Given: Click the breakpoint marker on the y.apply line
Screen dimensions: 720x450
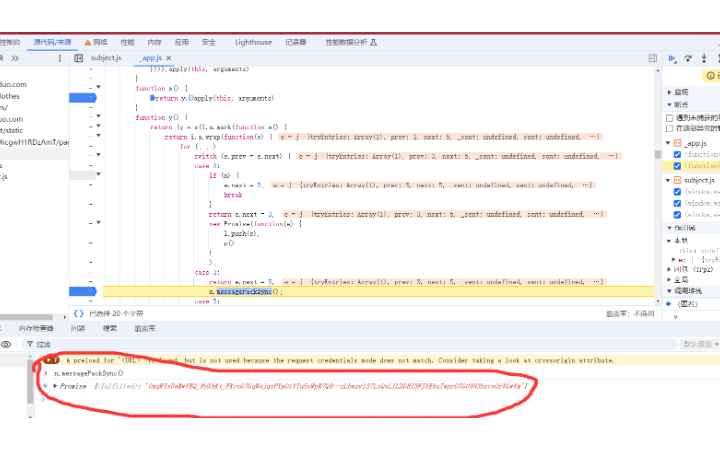Looking at the screenshot, I should click(83, 97).
